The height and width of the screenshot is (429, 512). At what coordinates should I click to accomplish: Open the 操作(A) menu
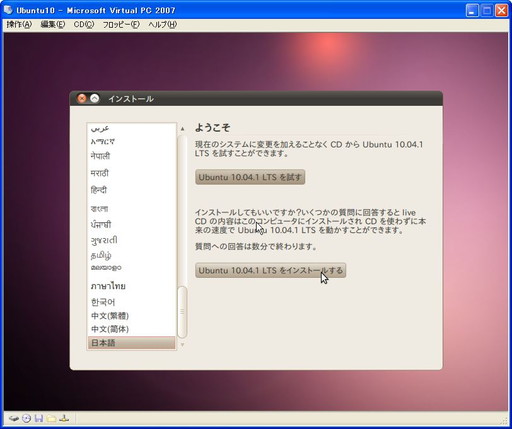19,24
